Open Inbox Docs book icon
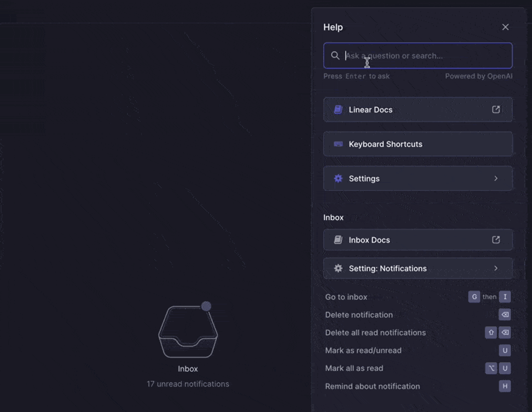The image size is (532, 412). pyautogui.click(x=338, y=240)
